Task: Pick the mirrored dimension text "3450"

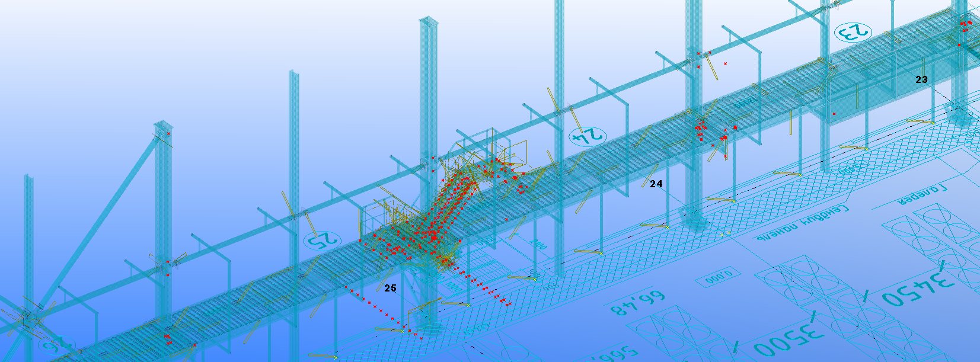Action: [918, 288]
